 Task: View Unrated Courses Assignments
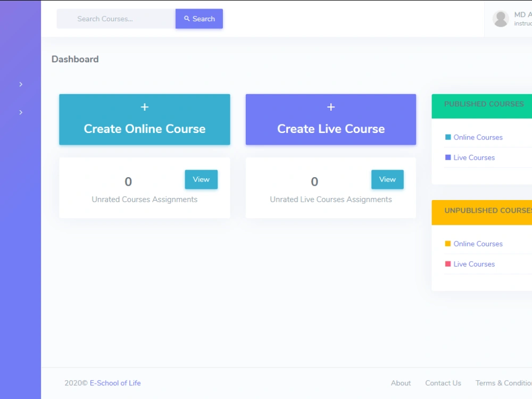pyautogui.click(x=201, y=179)
